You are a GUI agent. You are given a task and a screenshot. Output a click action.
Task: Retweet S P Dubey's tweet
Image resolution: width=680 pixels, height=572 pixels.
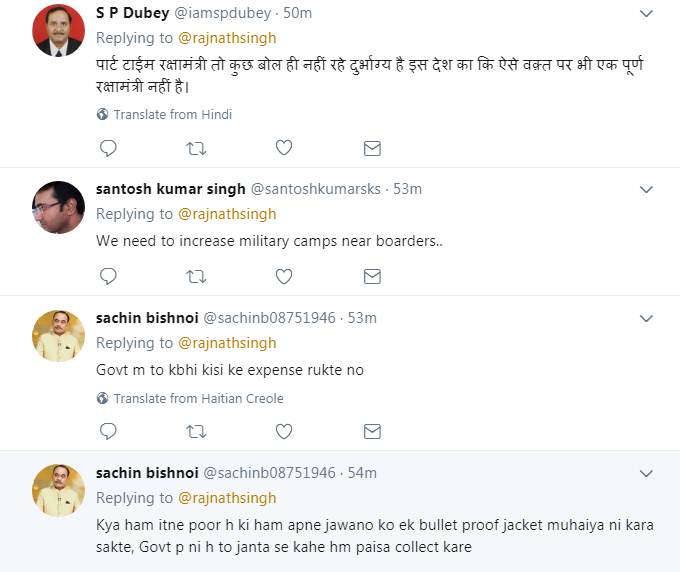[196, 148]
